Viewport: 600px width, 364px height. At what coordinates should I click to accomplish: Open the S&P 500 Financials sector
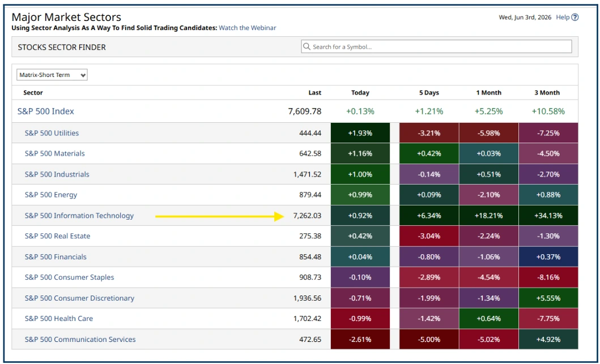56,257
